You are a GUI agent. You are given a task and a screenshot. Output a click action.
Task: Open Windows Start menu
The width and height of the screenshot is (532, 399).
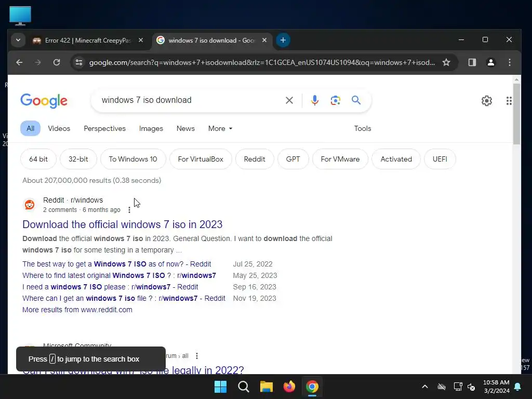220,387
